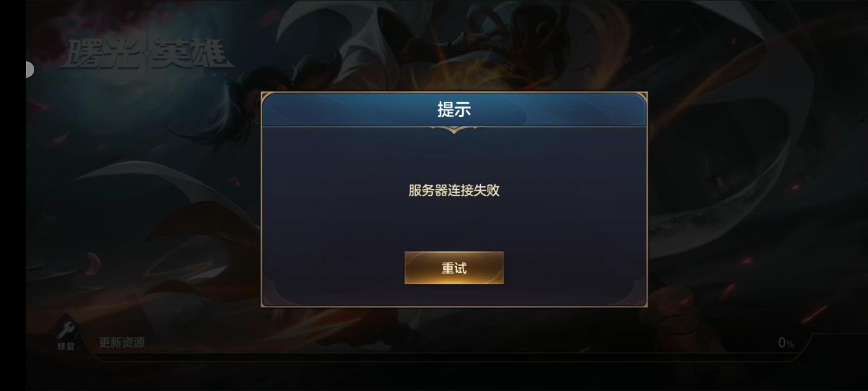Tap the wrench repair icon
The width and height of the screenshot is (868, 391).
coord(66,329)
